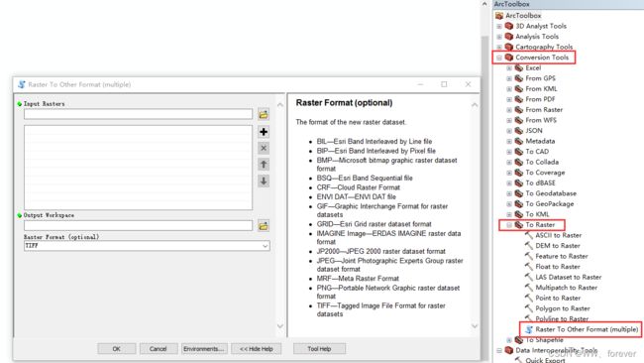Select the To GeoPackage toolset
Viewport: 644px width, 363px height.
pos(550,204)
